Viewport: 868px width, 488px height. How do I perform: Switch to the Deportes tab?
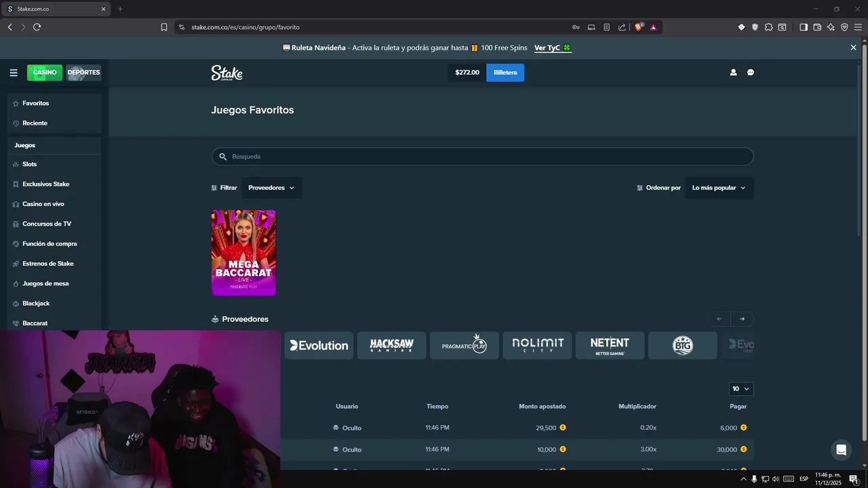tap(83, 73)
